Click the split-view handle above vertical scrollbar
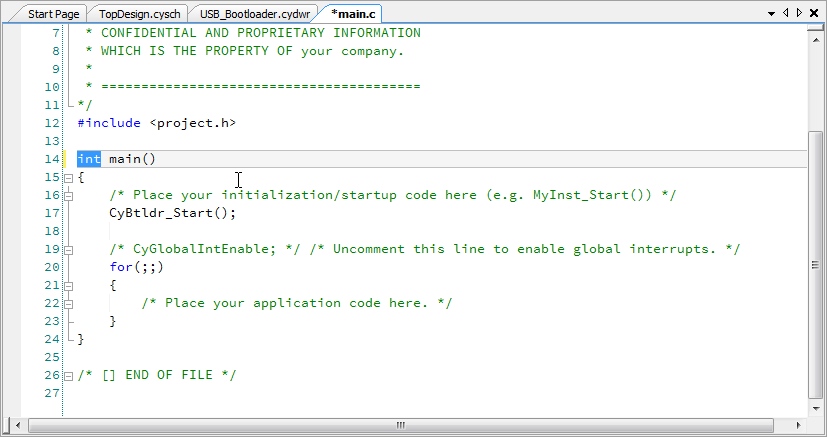The image size is (827, 437). click(x=815, y=27)
